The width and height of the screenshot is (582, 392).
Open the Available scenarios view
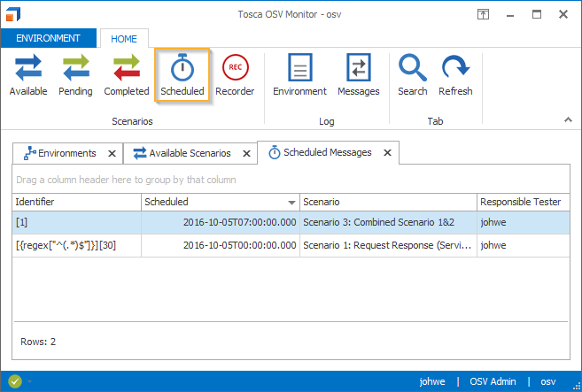coord(28,75)
